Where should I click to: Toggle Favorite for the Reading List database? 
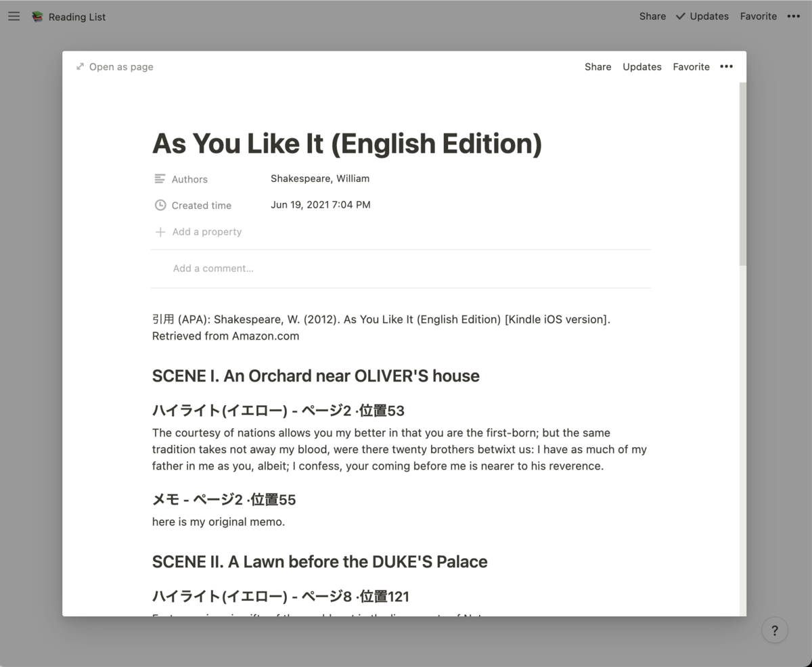tap(758, 16)
